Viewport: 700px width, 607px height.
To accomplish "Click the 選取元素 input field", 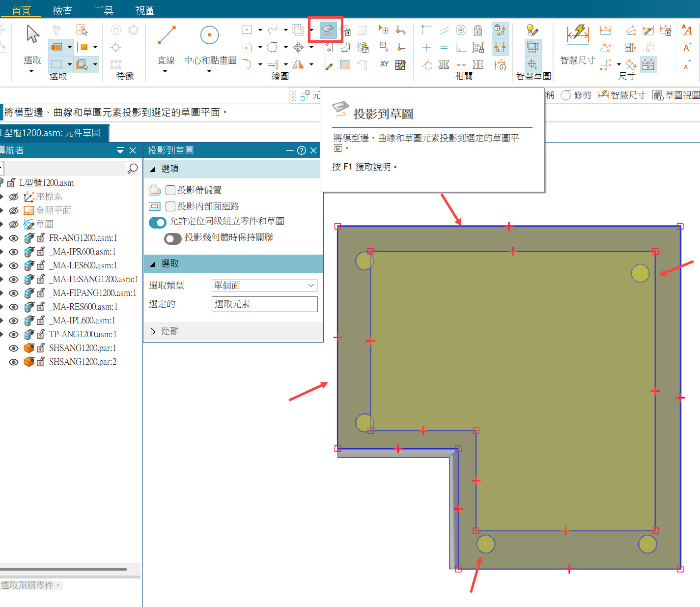I will click(264, 304).
